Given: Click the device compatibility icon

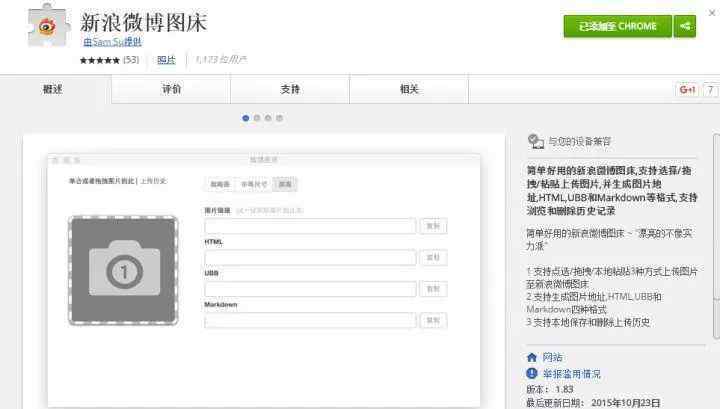Looking at the screenshot, I should pos(536,141).
